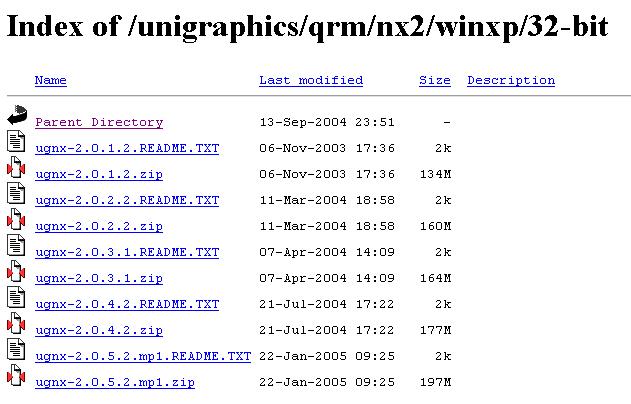Download ugnx-2.0.1.2.zip

[x=99, y=175]
